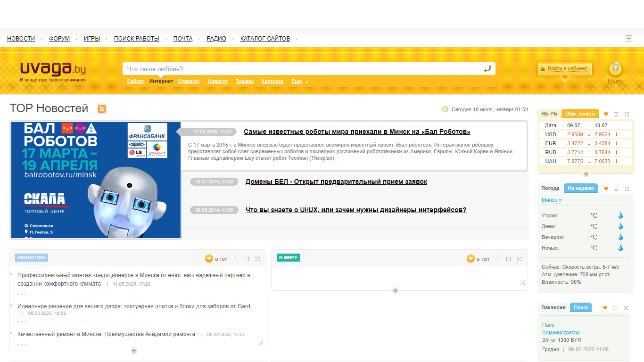Image resolution: width=644 pixels, height=362 pixels.
Task: Open РАДИО in the top menu
Action: [x=216, y=39]
